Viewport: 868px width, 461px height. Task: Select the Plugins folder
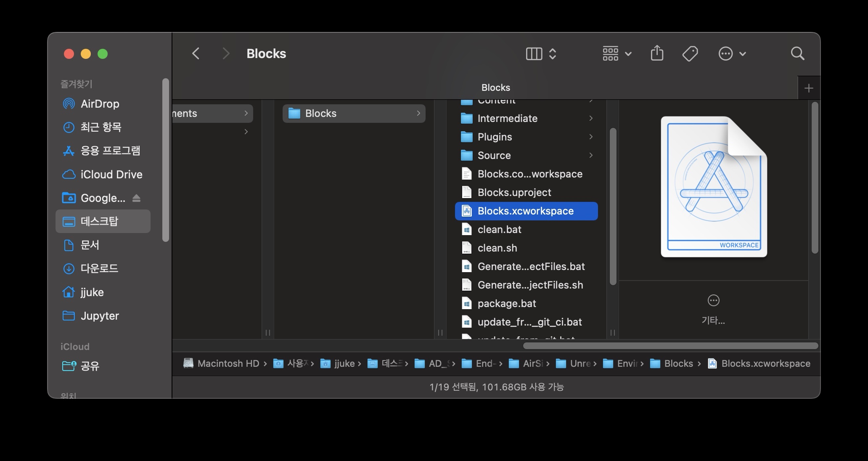point(526,137)
